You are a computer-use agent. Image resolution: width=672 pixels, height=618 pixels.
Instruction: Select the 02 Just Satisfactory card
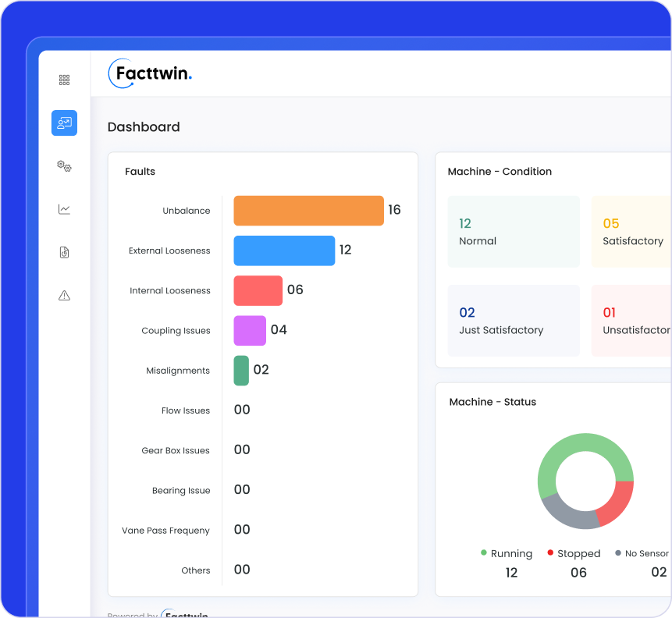[x=513, y=320]
